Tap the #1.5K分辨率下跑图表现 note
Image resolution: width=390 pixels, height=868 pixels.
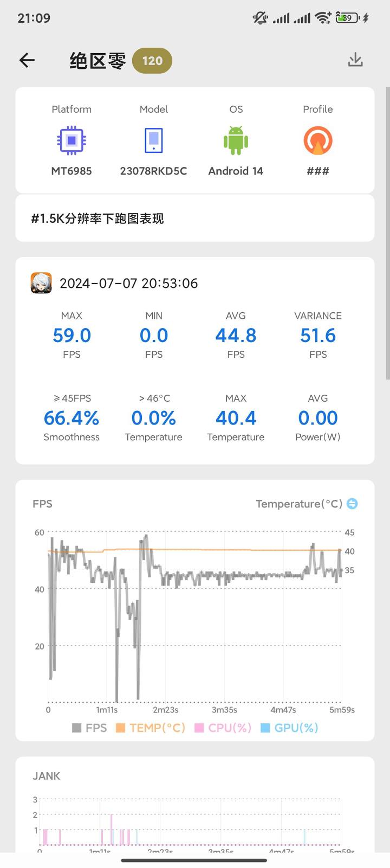pyautogui.click(x=97, y=218)
